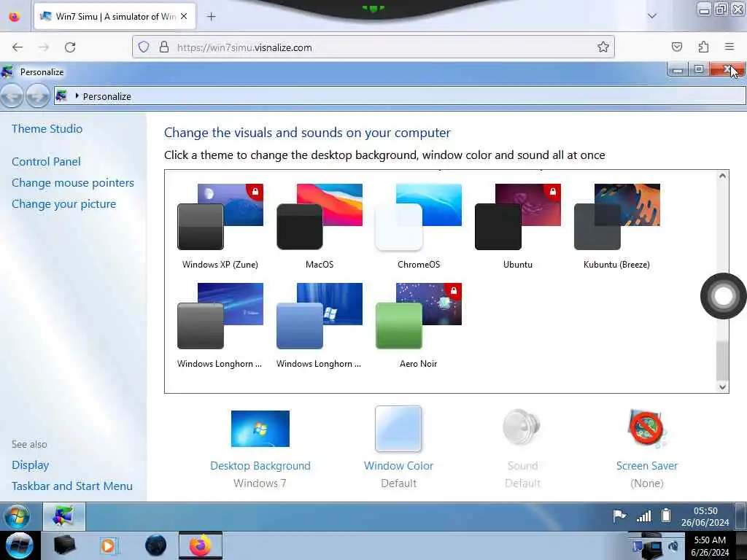
Task: Select the gray Windows Longhorn theme
Action: (x=220, y=326)
